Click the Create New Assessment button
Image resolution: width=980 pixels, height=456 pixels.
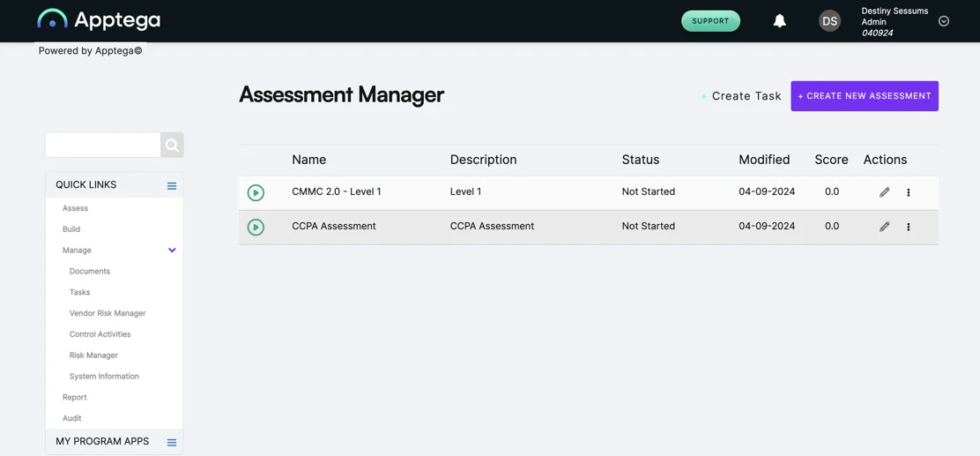pyautogui.click(x=865, y=96)
